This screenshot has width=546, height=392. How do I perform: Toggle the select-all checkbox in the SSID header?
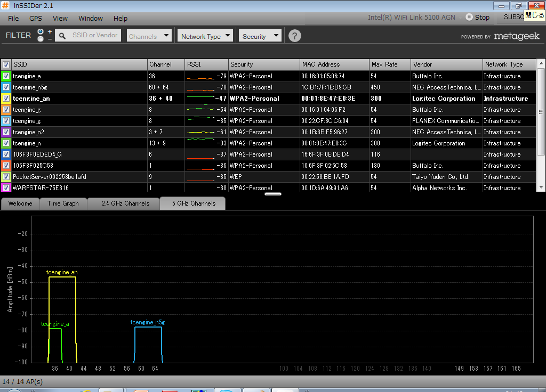point(6,64)
